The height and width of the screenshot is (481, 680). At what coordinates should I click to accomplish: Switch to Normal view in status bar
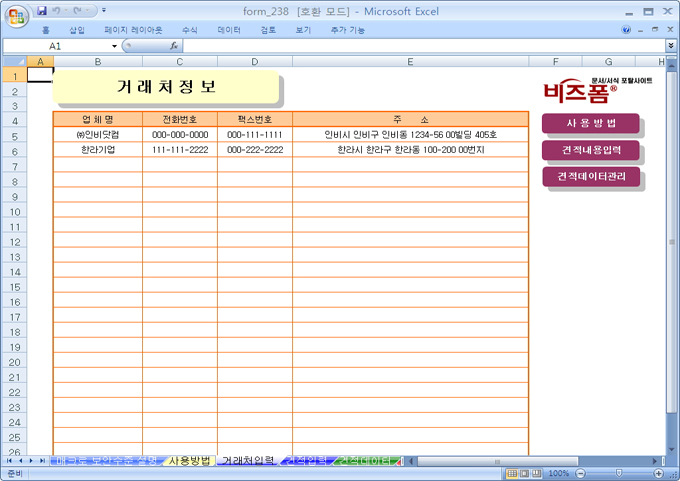(511, 473)
